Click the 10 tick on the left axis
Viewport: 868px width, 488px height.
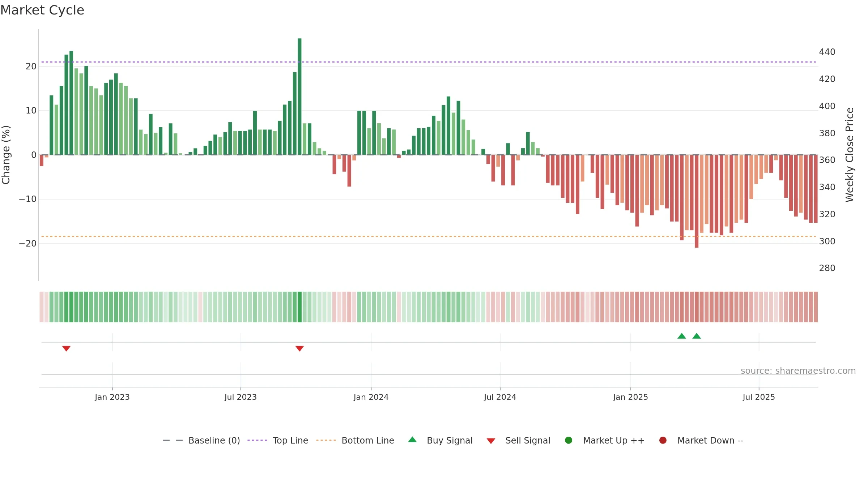tap(31, 111)
